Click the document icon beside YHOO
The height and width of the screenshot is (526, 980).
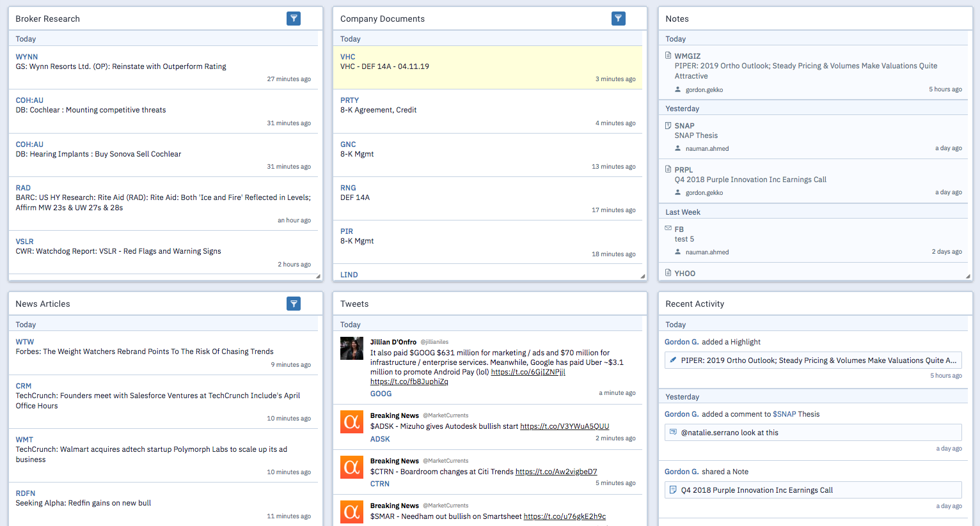(668, 273)
